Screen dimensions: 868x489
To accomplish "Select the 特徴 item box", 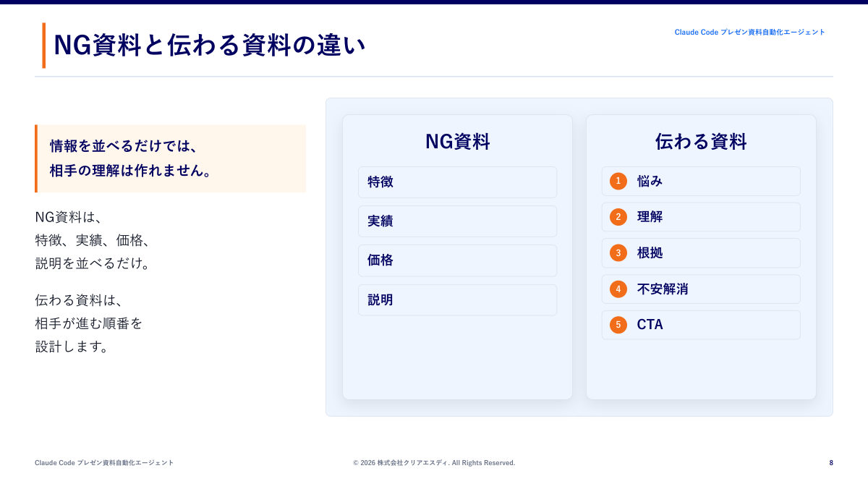I will (457, 182).
